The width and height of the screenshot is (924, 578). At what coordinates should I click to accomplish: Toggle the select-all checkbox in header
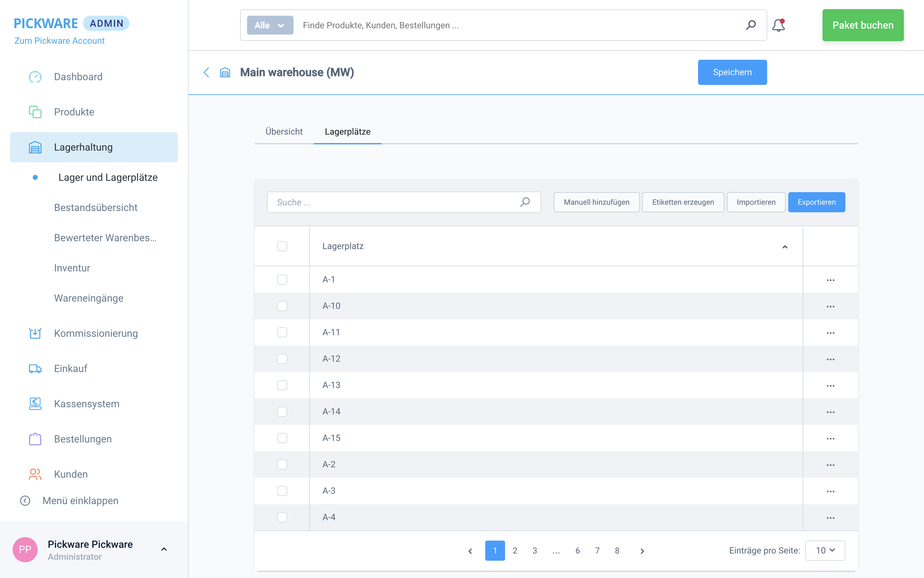tap(282, 246)
